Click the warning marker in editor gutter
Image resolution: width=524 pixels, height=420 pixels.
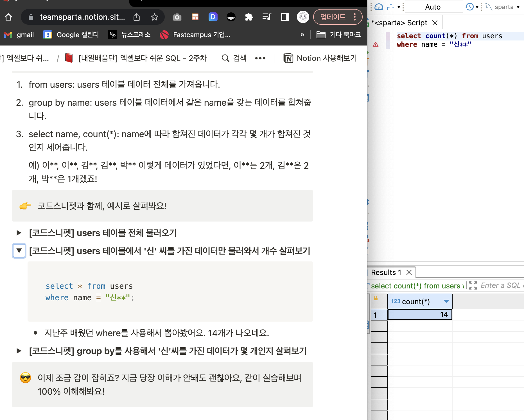click(376, 44)
